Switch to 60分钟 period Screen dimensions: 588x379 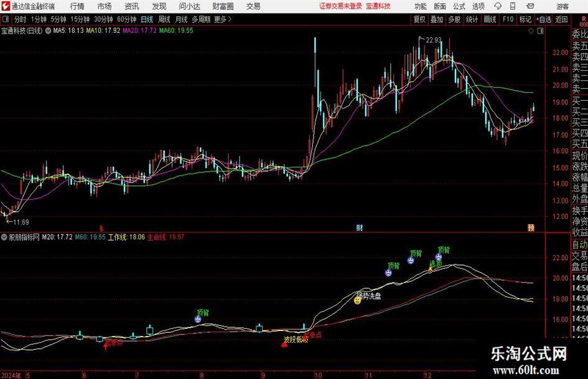coord(127,19)
